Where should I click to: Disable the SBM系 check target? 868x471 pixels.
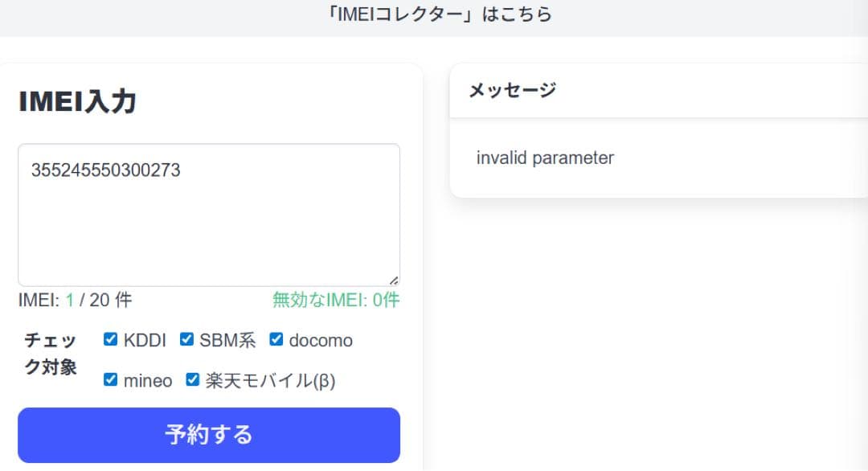point(186,339)
